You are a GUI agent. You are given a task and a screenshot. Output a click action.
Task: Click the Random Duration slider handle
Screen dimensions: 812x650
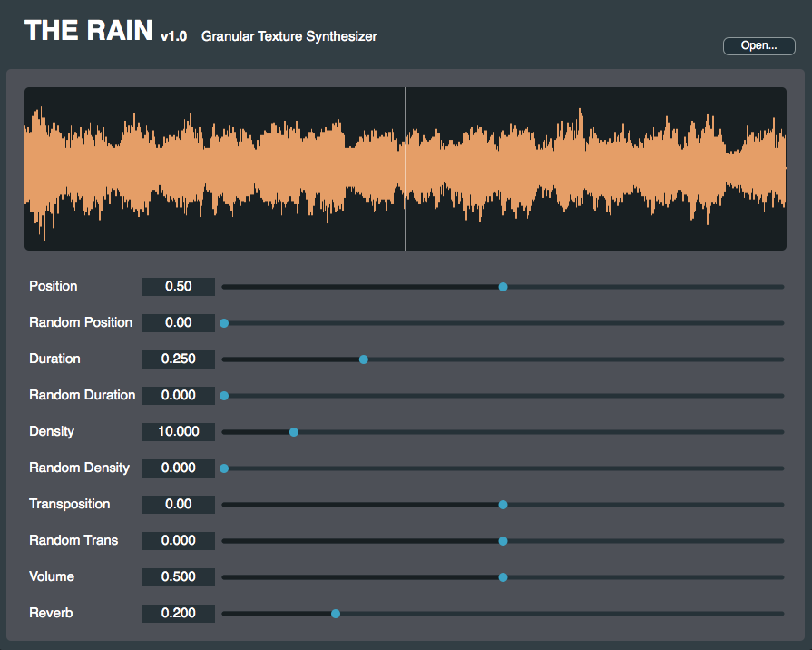coord(224,396)
